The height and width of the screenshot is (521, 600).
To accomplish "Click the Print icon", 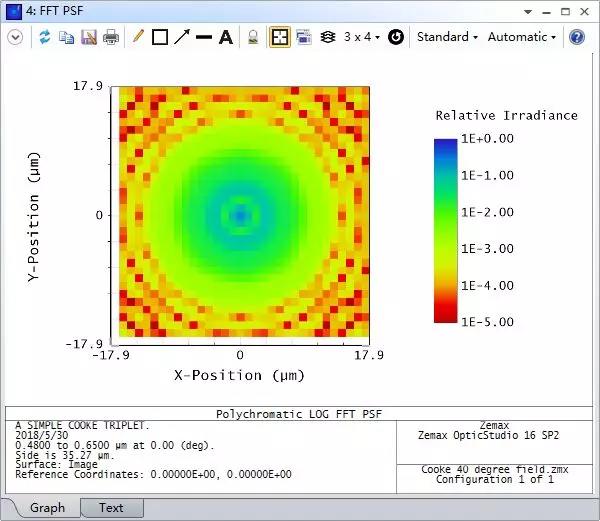I will (111, 37).
